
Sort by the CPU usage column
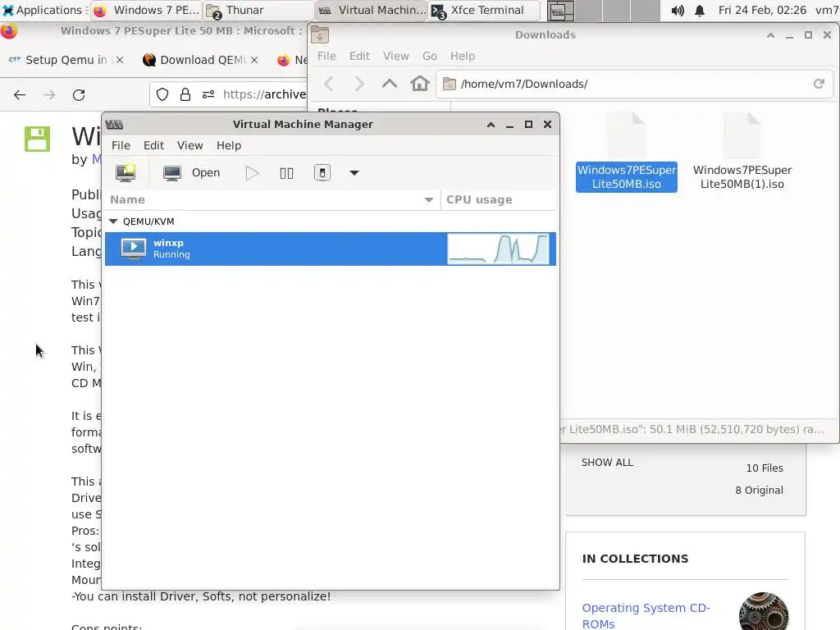[x=498, y=199]
